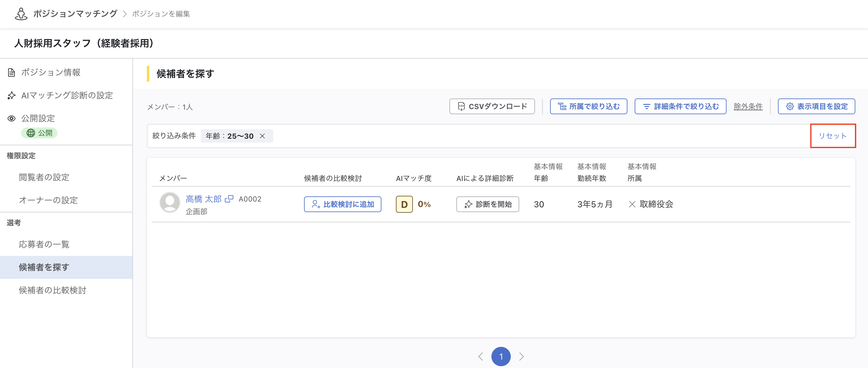The height and width of the screenshot is (368, 868).
Task: Open 候補者の比較検討 sidebar item
Action: pos(53,290)
